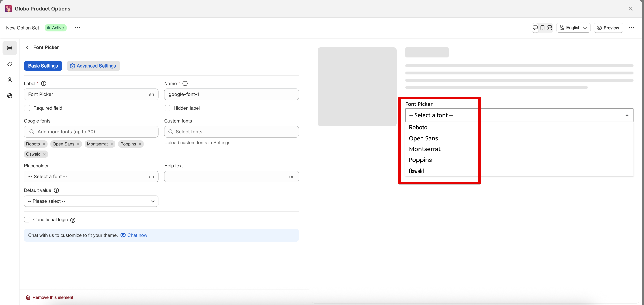Click the desktop view icon
This screenshot has height=305, width=644.
(x=535, y=28)
